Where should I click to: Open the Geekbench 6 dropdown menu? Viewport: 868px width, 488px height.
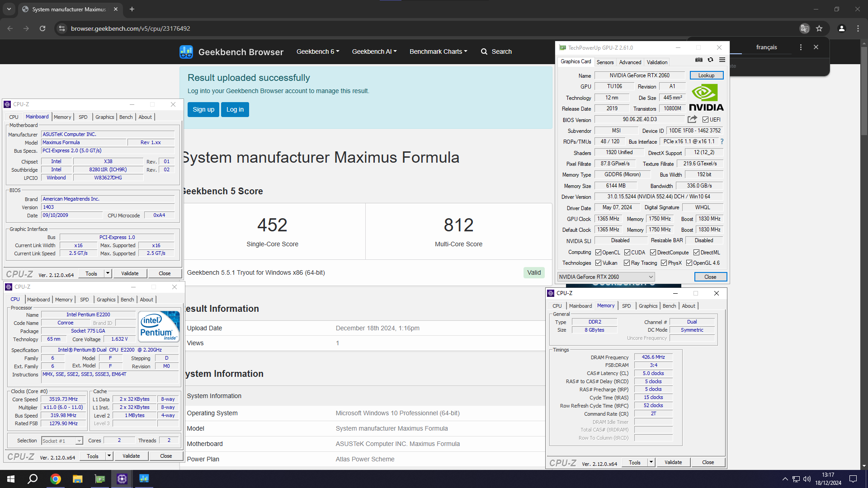coord(318,52)
